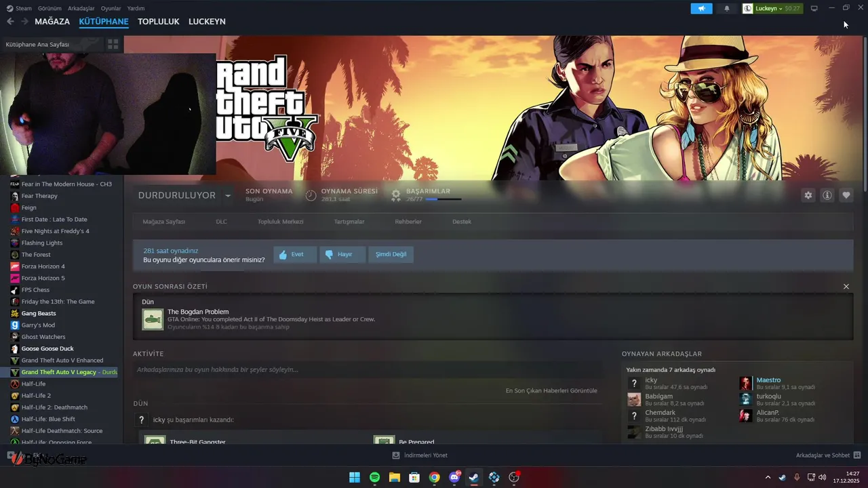Click the forward navigation arrow
This screenshot has height=488, width=868.
24,22
